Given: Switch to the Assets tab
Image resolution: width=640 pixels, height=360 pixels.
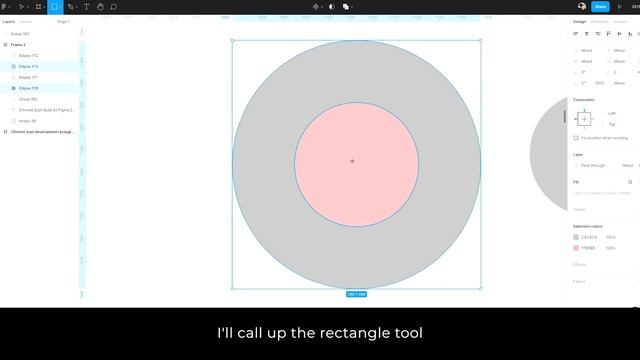Looking at the screenshot, I should pos(26,22).
